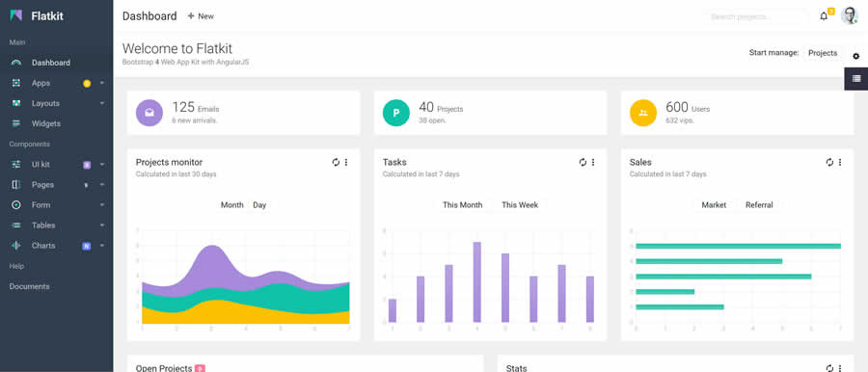Screen dimensions: 868x372
Task: Switch Projects monitor to Day view
Action: coord(259,205)
